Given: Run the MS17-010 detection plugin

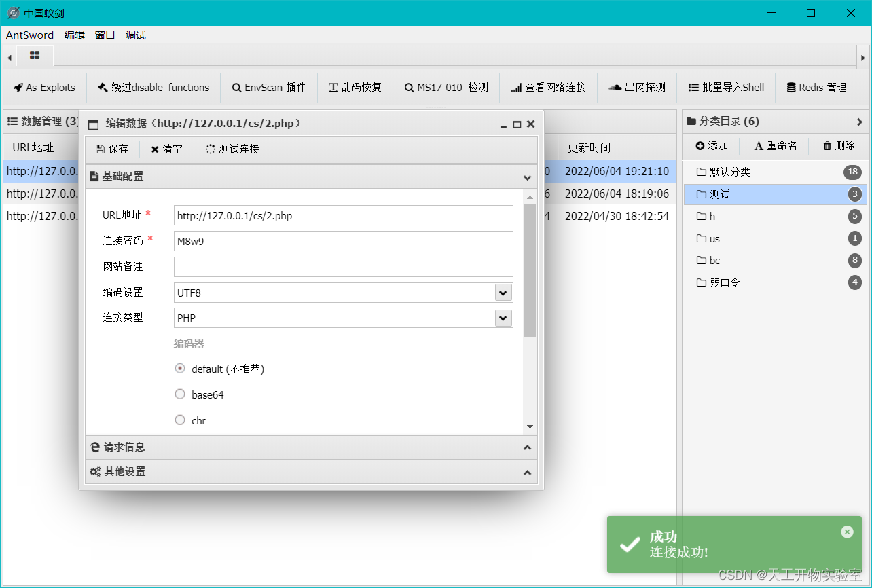Looking at the screenshot, I should (x=446, y=88).
